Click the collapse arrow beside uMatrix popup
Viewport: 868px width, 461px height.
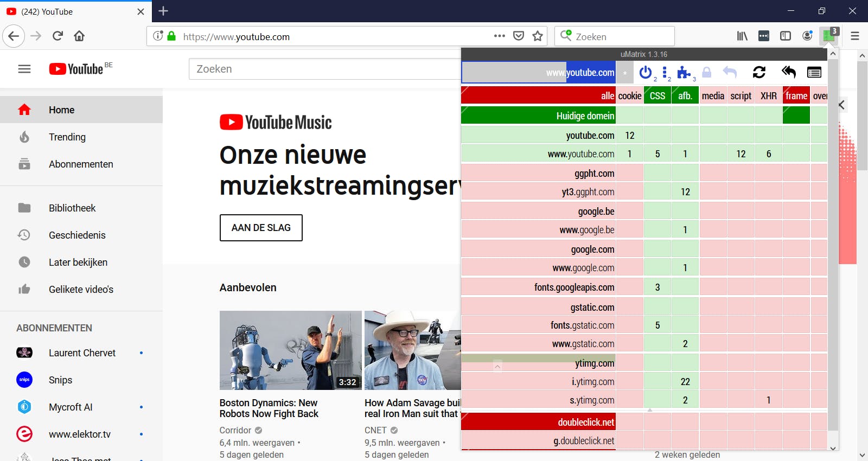(842, 105)
